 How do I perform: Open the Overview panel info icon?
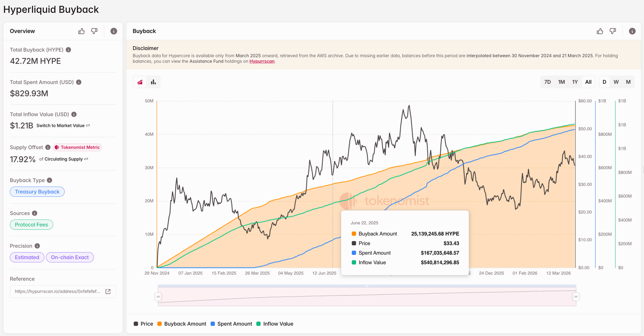coord(114,31)
